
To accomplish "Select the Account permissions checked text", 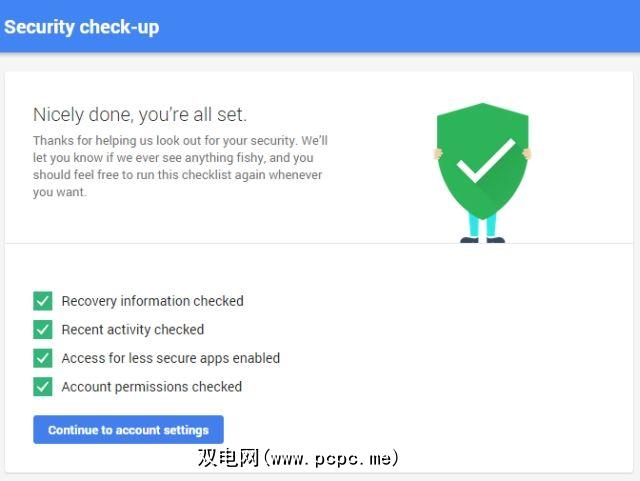I will click(151, 386).
